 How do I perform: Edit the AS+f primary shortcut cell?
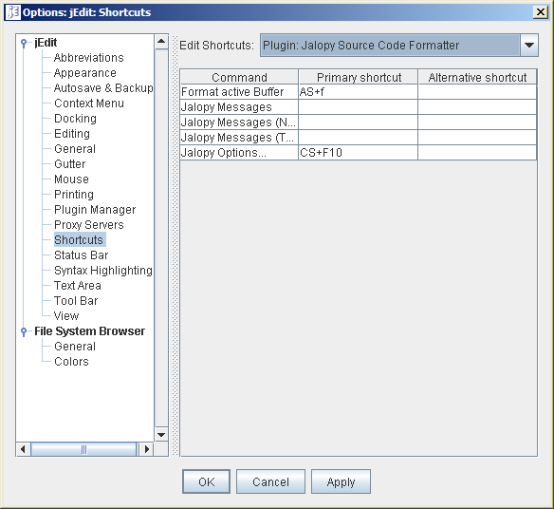(x=358, y=92)
